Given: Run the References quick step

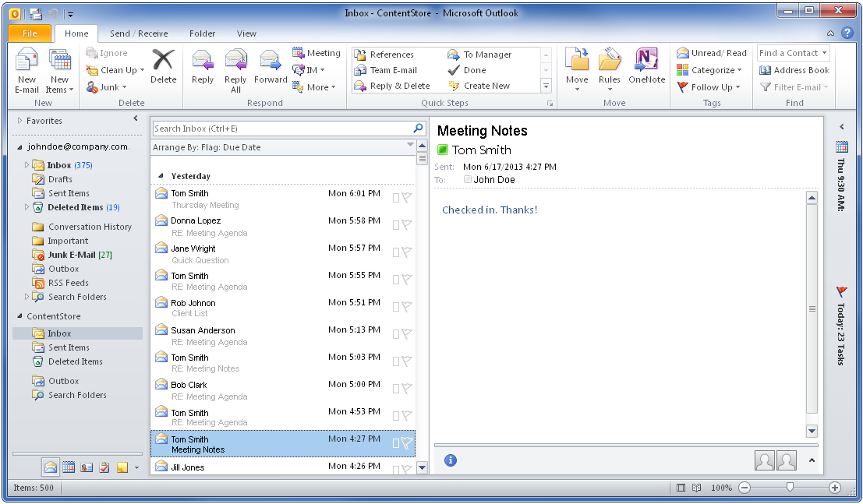Looking at the screenshot, I should (x=384, y=55).
